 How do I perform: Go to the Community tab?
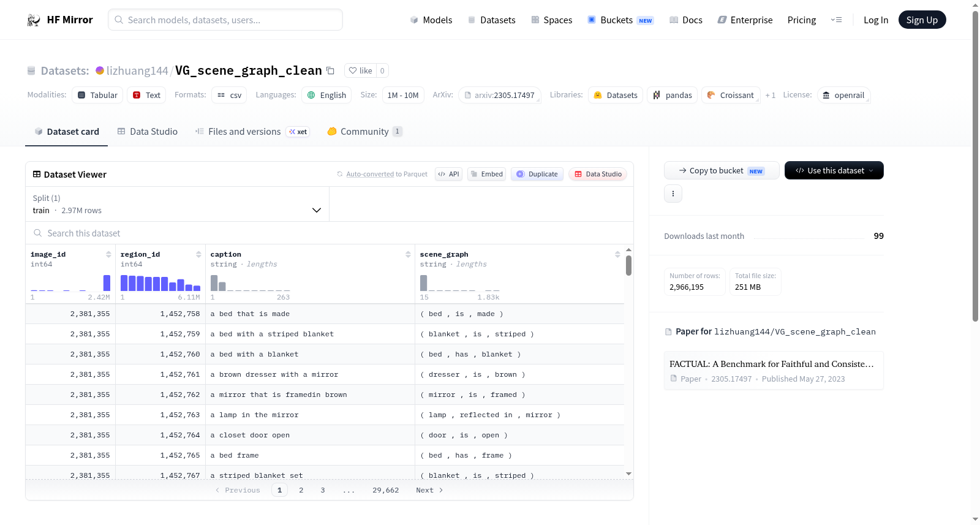pos(364,132)
